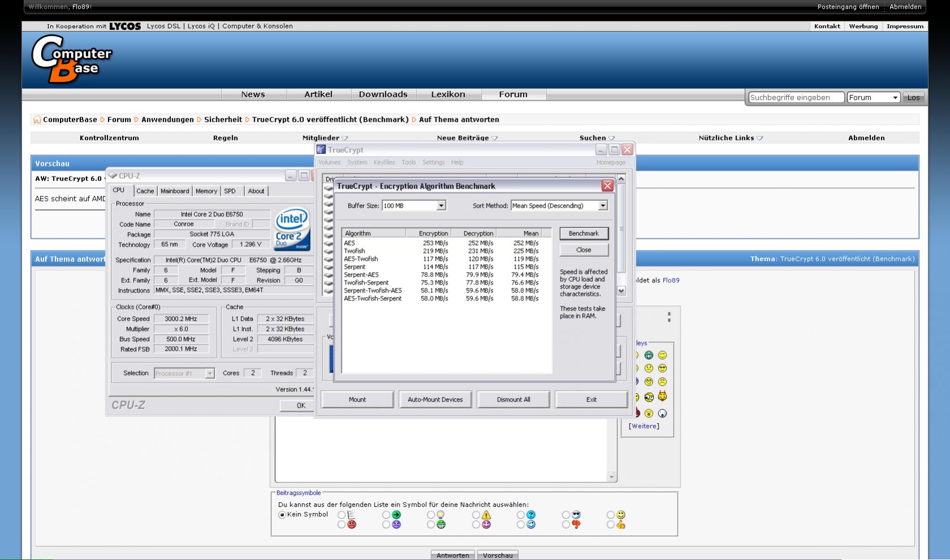Insert the yawning open-mouth smiley
The width and height of the screenshot is (950, 560).
click(648, 413)
